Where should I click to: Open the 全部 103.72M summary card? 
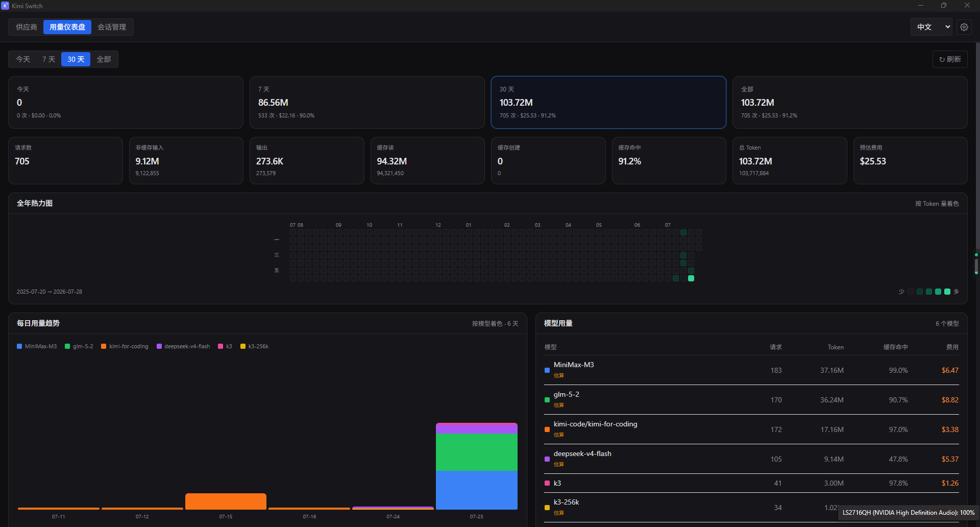[x=850, y=102]
